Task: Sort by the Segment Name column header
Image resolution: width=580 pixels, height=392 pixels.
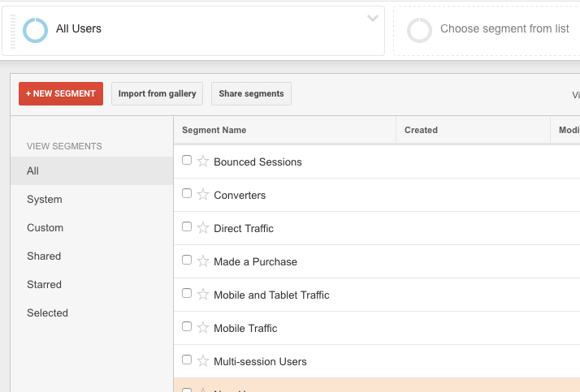Action: (x=214, y=130)
